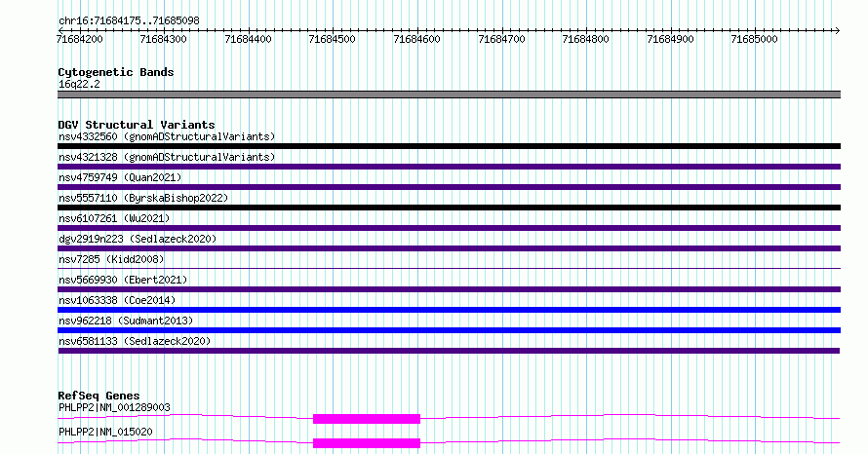Click the PHLPP2|NM_015020 transcript label
868x454 pixels.
(x=105, y=432)
